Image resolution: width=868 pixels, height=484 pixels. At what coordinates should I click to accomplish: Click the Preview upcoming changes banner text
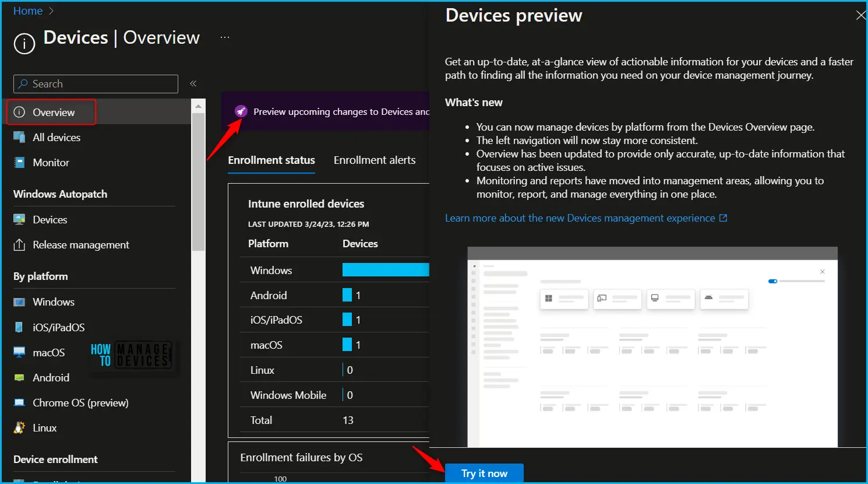341,111
